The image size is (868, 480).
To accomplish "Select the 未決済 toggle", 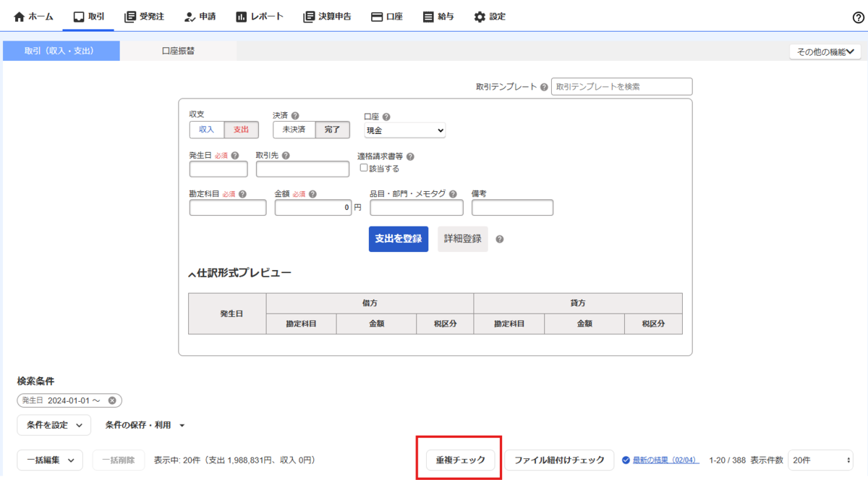I will pos(294,130).
